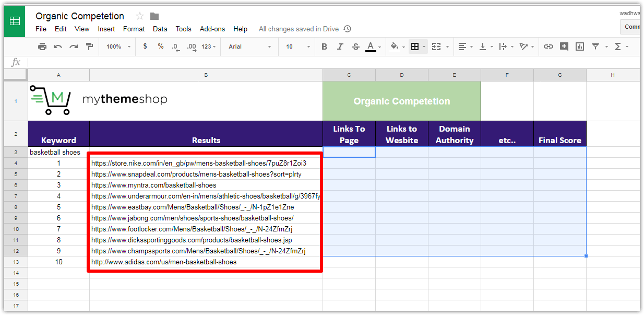Insert a link using the chain icon
Screen dimensions: 644x315
click(548, 46)
